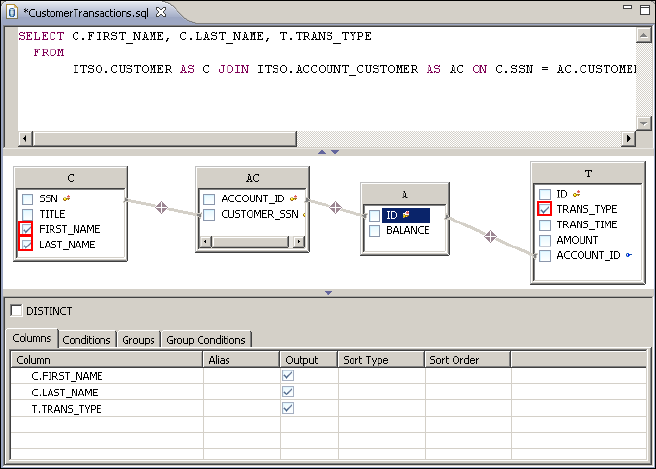
Task: Select the C table title bar
Action: point(71,178)
